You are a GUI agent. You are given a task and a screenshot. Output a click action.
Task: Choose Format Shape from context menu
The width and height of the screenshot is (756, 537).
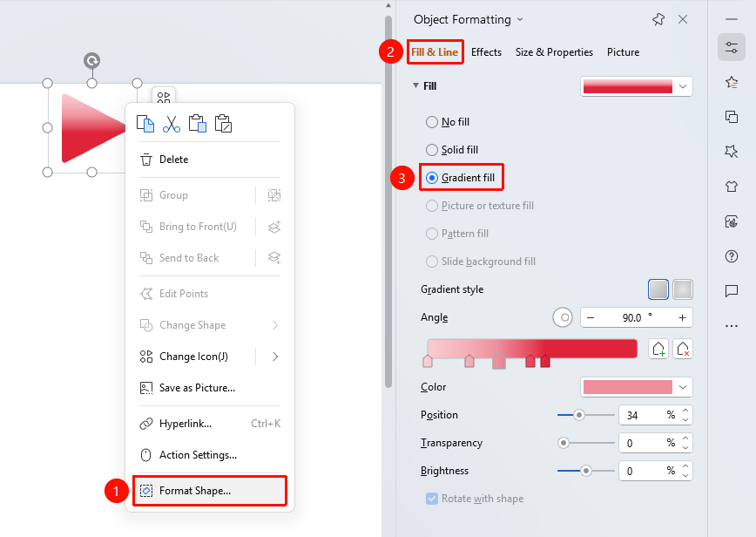(210, 491)
